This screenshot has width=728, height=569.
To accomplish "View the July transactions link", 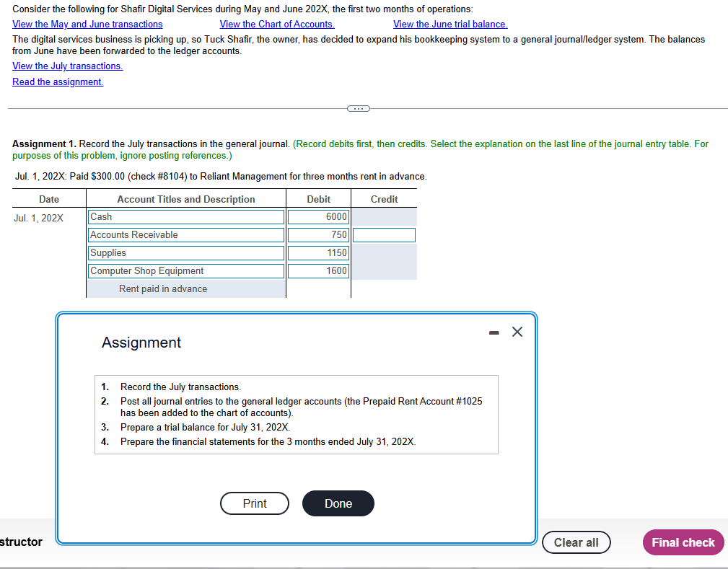I will click(68, 66).
